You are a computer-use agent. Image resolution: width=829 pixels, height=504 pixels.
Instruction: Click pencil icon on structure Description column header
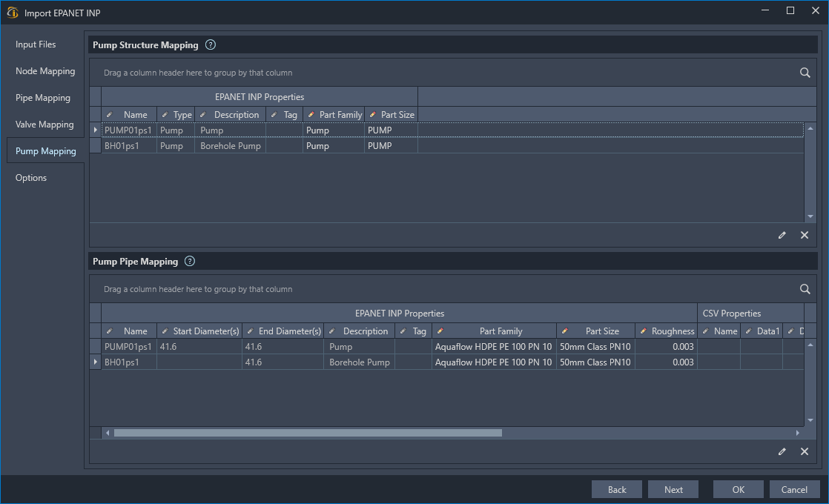[x=202, y=115]
